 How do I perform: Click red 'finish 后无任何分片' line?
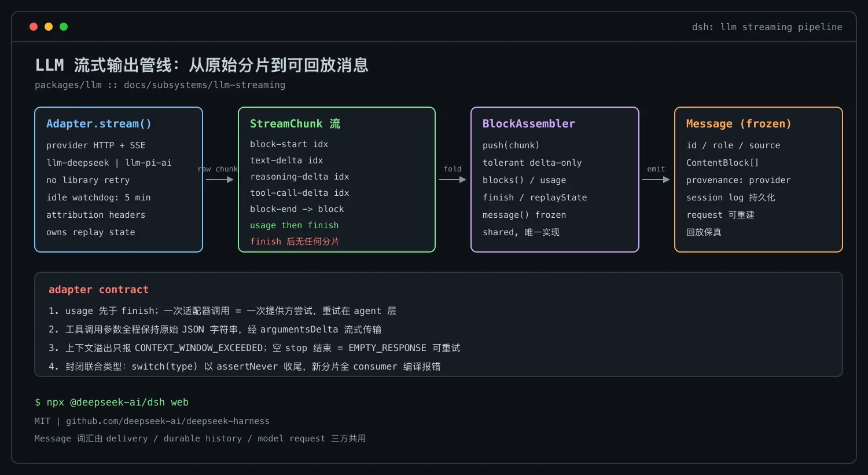295,242
